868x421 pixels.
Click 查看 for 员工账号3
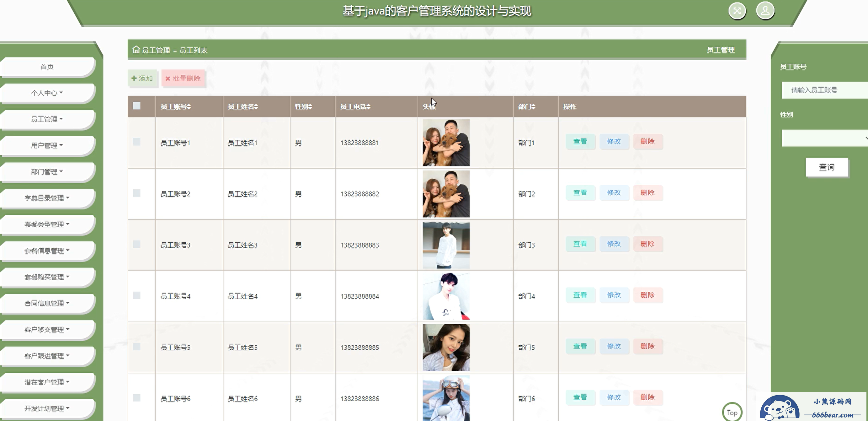coord(580,244)
